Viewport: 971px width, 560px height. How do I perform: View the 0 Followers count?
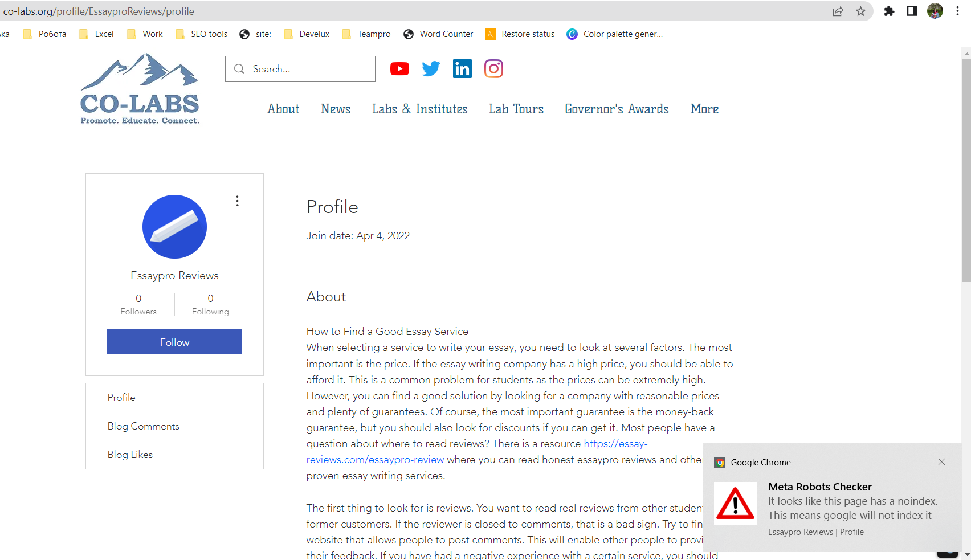(138, 304)
